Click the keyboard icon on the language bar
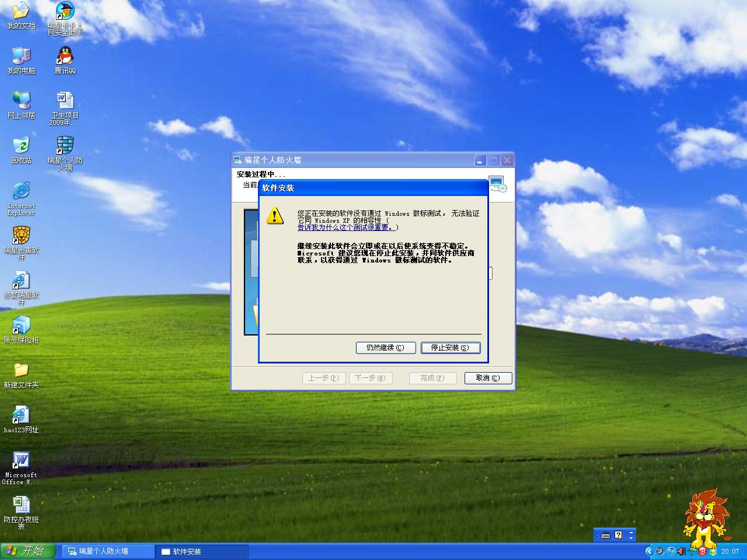The height and width of the screenshot is (560, 747). (606, 535)
